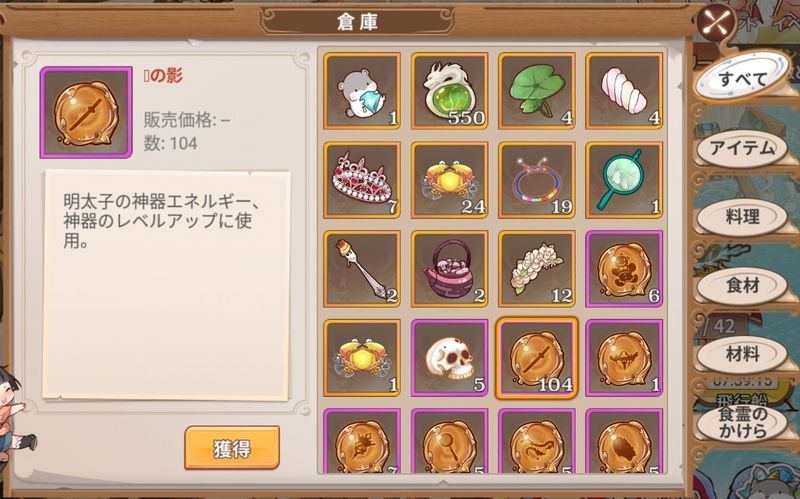This screenshot has width=800, height=499.
Task: Switch to the アイテム tab
Action: [x=742, y=148]
